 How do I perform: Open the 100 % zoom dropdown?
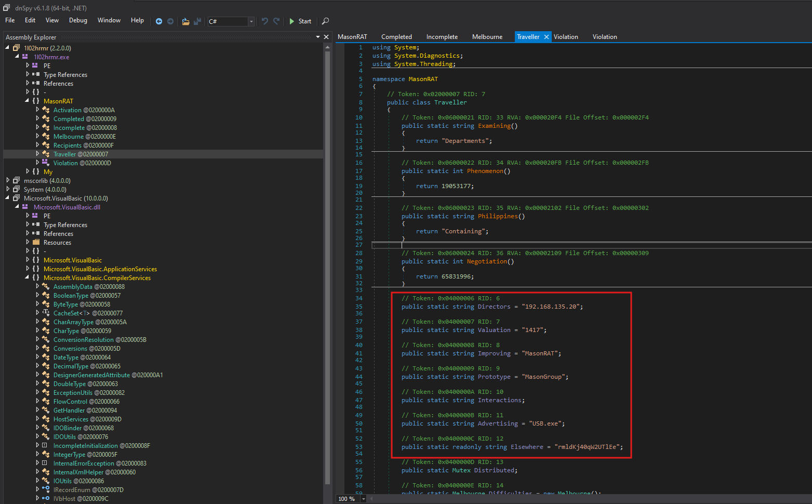coord(363,499)
